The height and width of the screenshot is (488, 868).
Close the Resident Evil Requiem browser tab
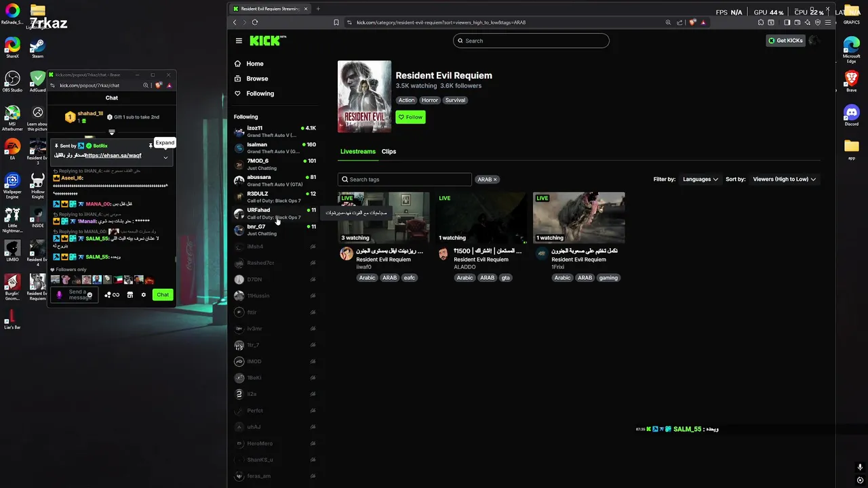[x=306, y=9]
